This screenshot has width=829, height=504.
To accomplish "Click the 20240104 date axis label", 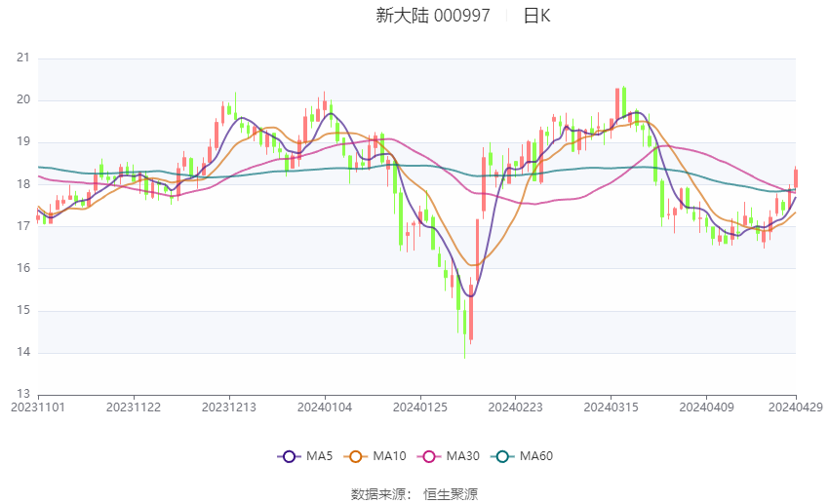I will tap(325, 407).
